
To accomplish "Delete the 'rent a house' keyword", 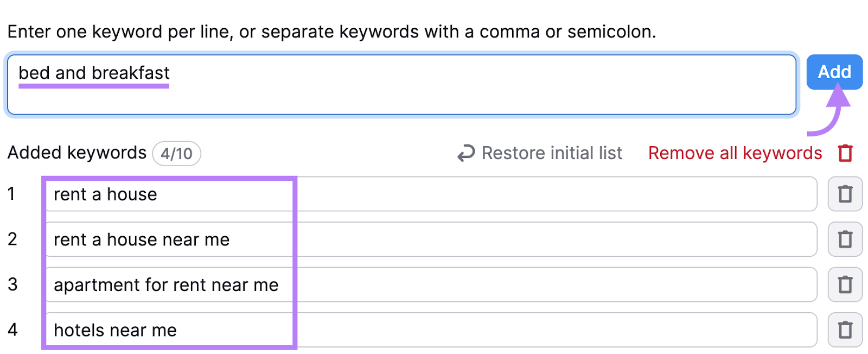I will pyautogui.click(x=845, y=194).
